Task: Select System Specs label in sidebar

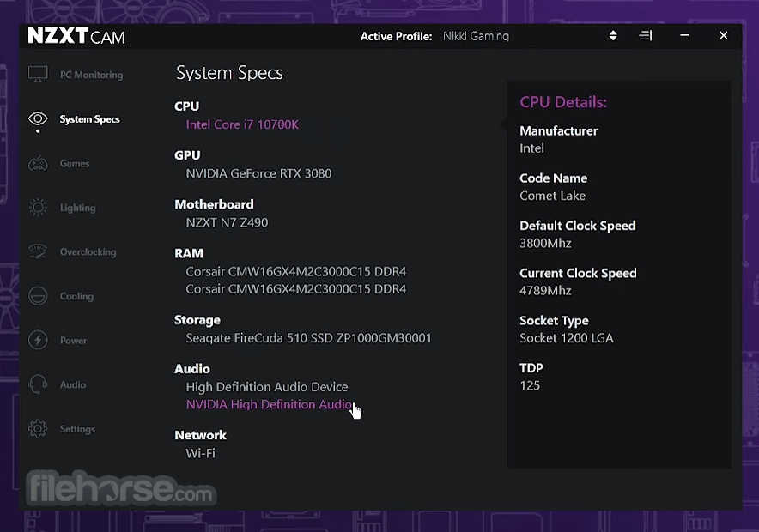Action: [x=89, y=119]
